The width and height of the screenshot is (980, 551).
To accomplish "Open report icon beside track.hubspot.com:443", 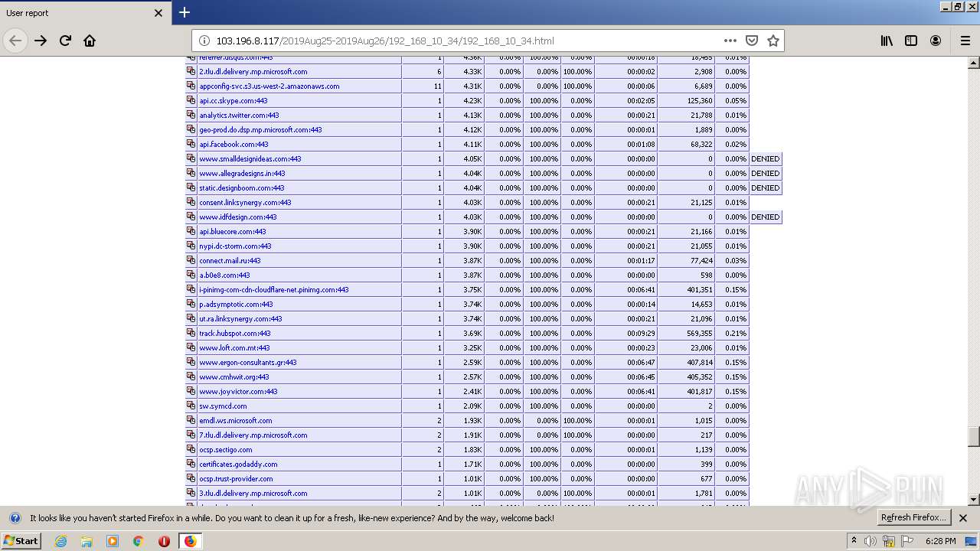I will click(191, 333).
